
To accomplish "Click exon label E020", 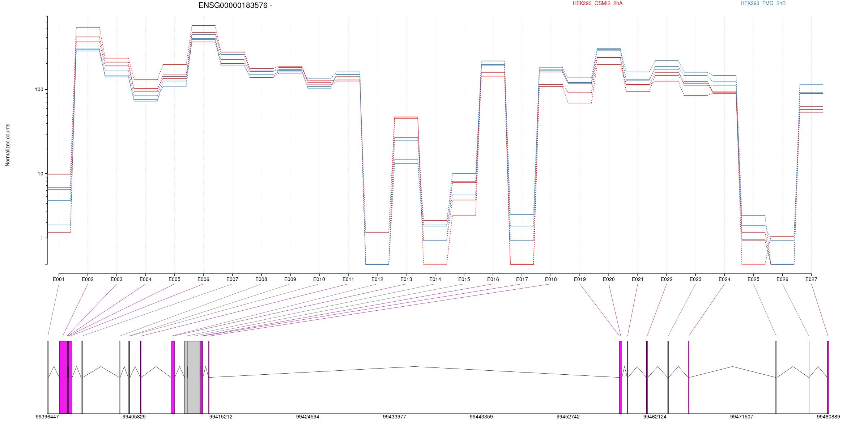I will pos(609,279).
